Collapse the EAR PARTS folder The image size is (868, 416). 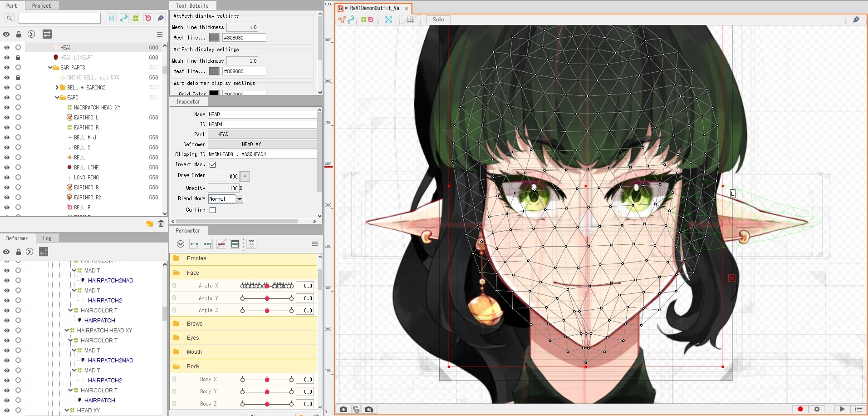[x=50, y=68]
